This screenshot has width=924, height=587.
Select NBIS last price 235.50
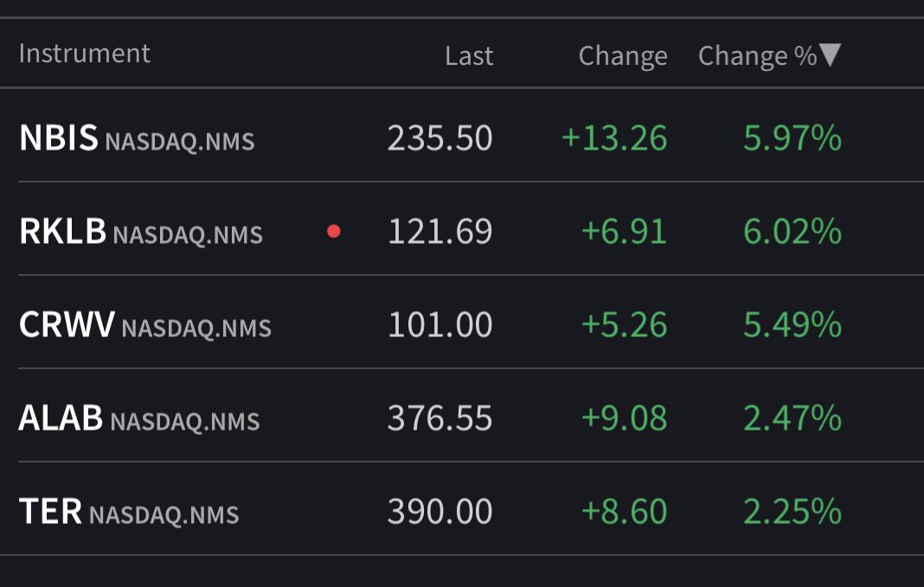click(x=440, y=138)
